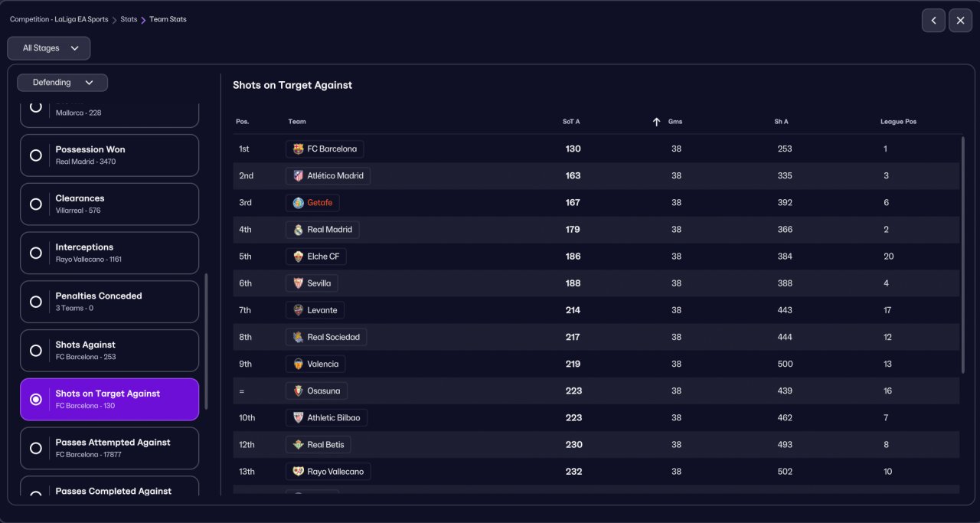Sort by Gms column arrow
Viewport: 980px width, 523px height.
click(x=656, y=122)
